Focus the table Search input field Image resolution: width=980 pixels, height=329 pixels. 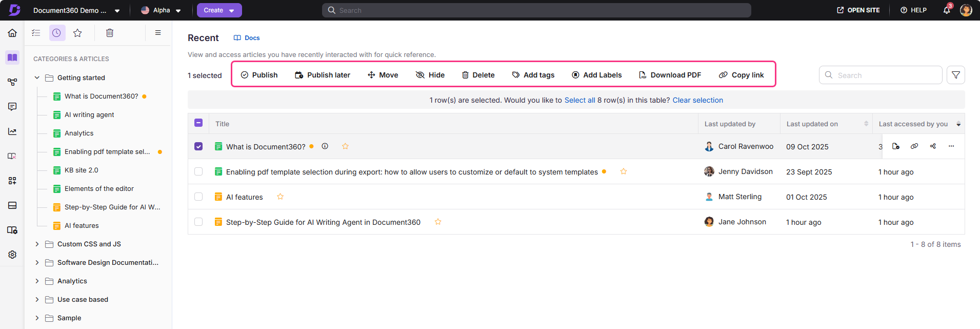pos(881,75)
